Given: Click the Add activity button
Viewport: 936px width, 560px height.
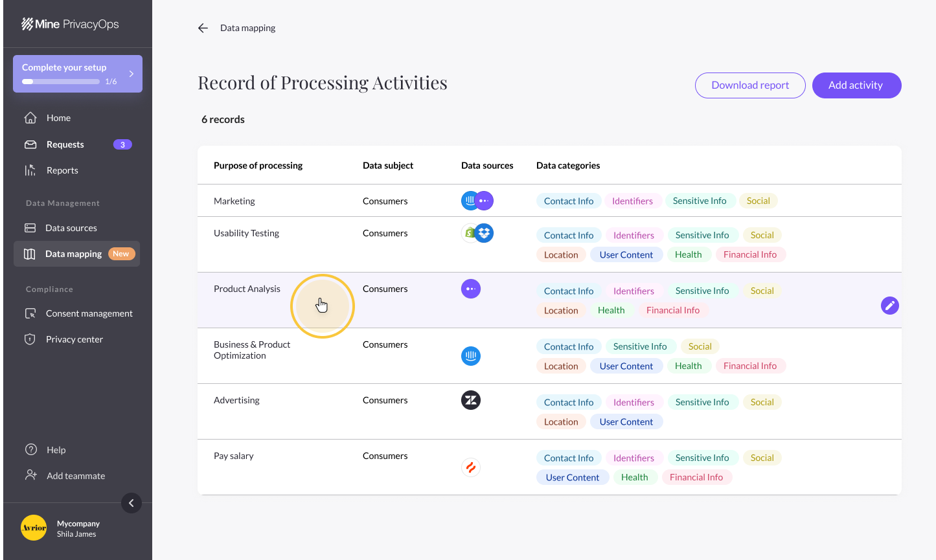Looking at the screenshot, I should (x=856, y=85).
